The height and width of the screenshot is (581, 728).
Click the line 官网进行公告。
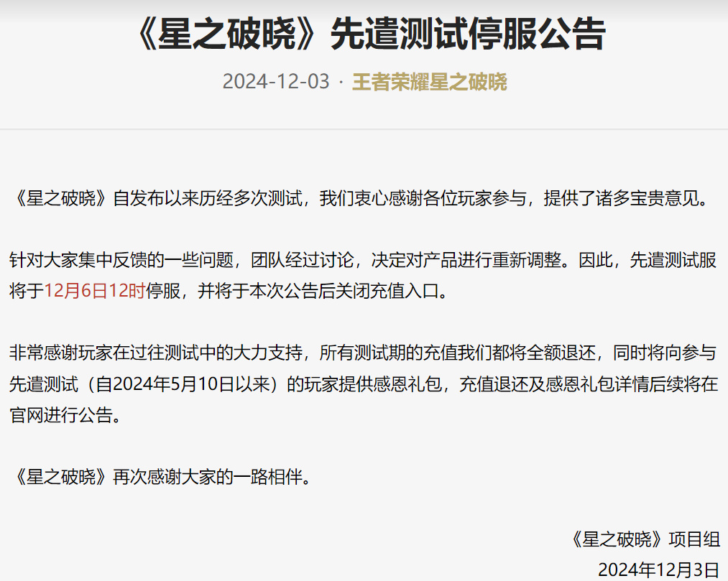(x=65, y=415)
